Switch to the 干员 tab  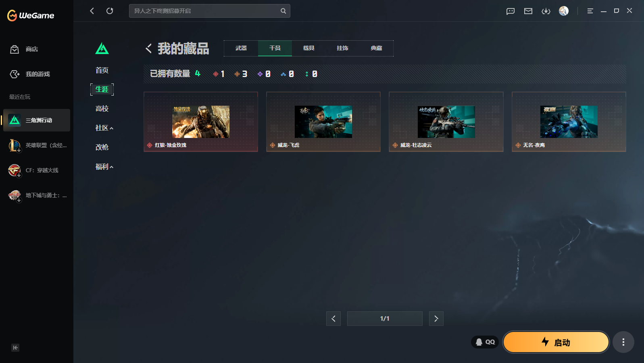275,48
